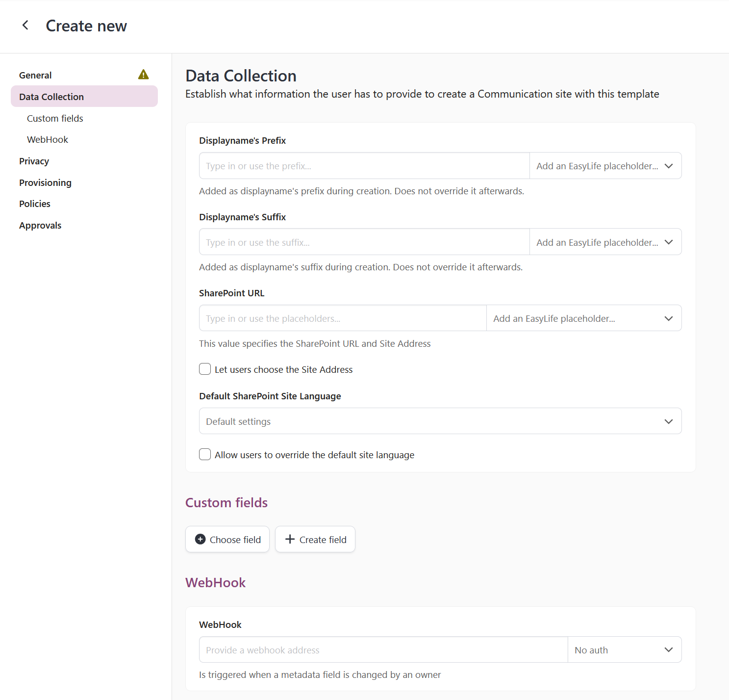The width and height of the screenshot is (729, 700).
Task: Open the EasyLife placeholder dropdown for prefix
Action: (x=605, y=166)
